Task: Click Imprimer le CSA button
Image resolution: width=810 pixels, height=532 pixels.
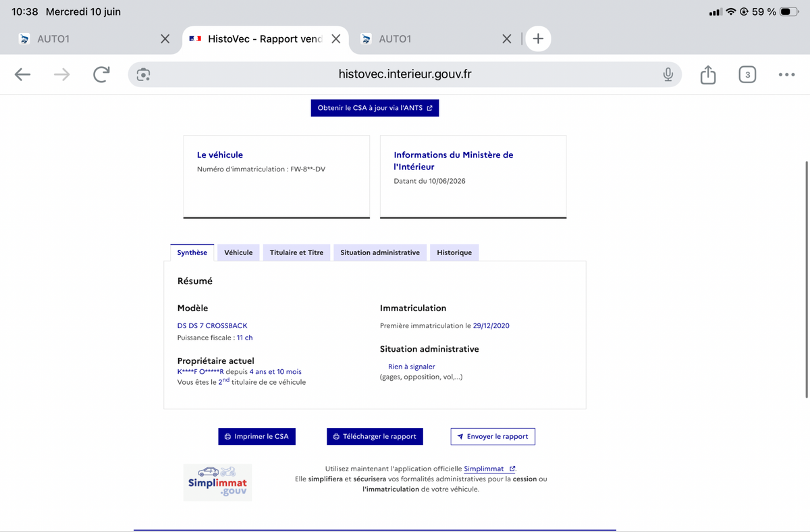Action: 256,436
